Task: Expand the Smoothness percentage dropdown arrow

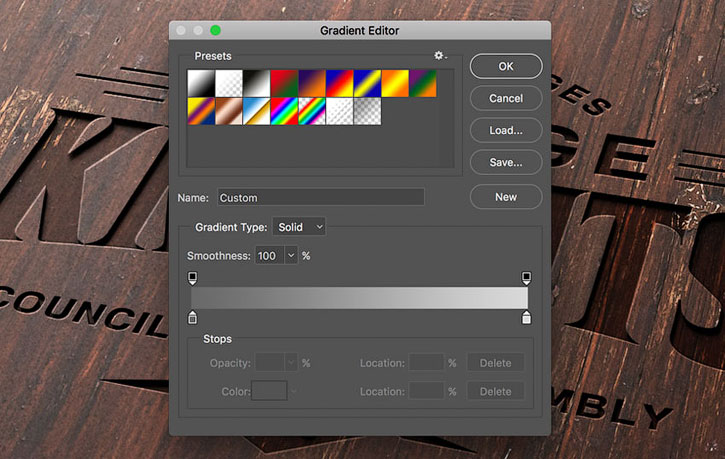Action: click(x=291, y=256)
